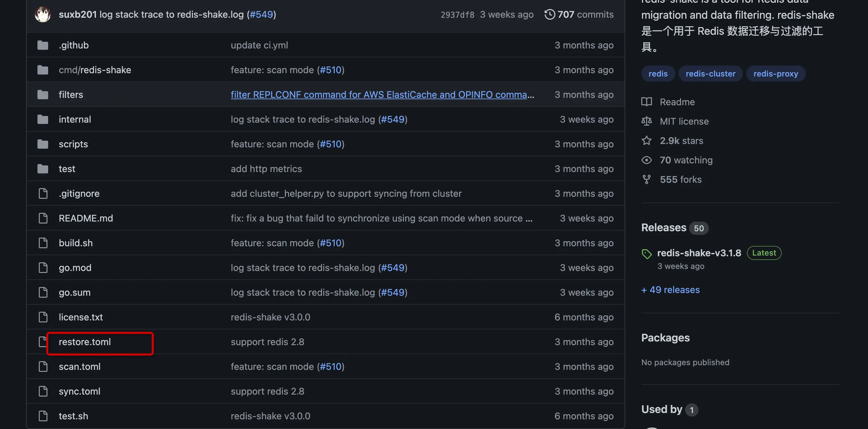Open the license.txt file

[x=81, y=317]
